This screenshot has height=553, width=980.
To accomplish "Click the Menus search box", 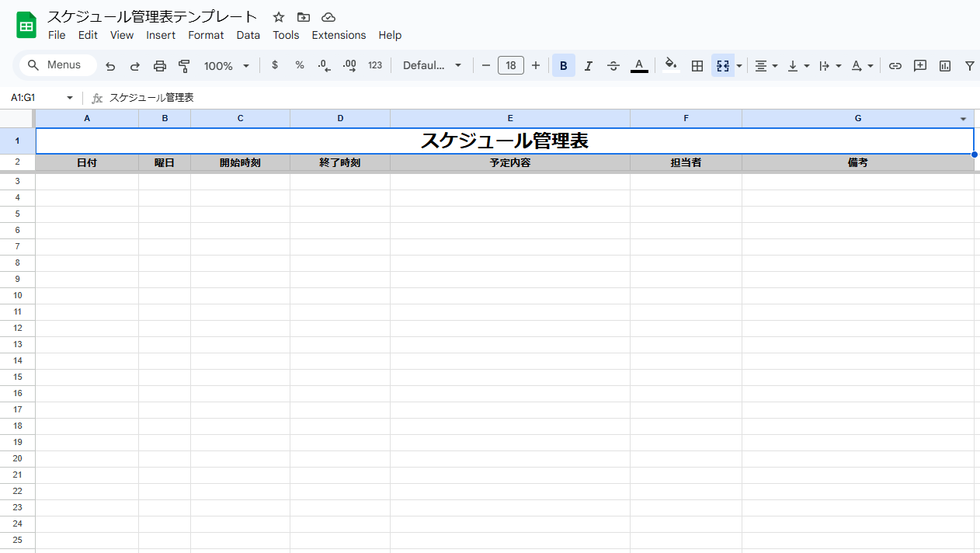I will [x=58, y=65].
